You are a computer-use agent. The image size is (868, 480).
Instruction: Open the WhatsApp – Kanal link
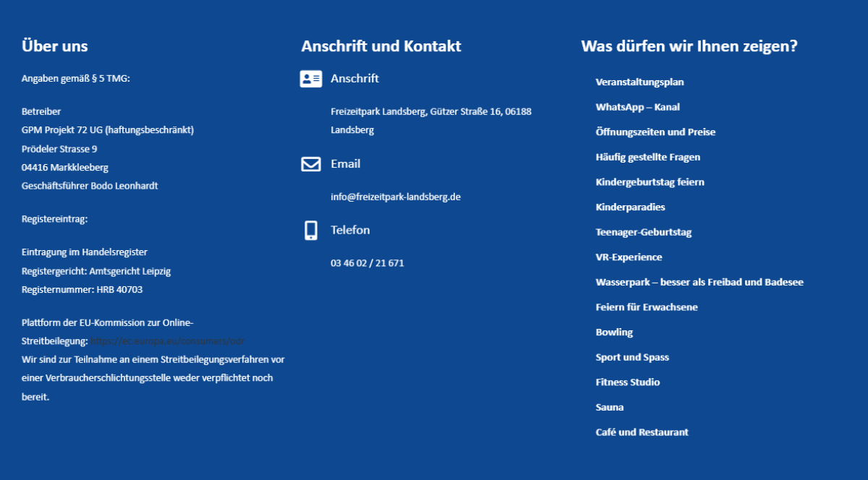pos(637,107)
